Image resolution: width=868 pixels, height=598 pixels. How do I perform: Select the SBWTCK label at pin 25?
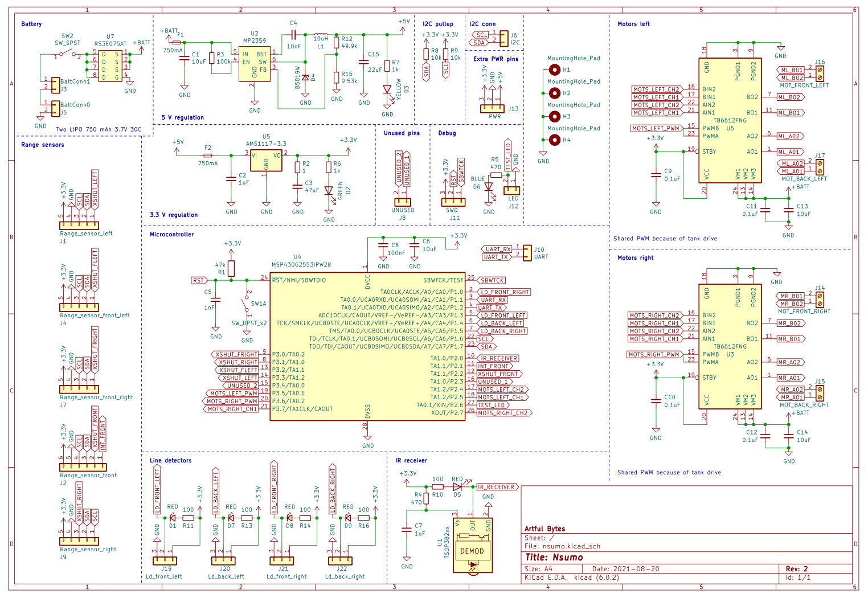point(492,280)
